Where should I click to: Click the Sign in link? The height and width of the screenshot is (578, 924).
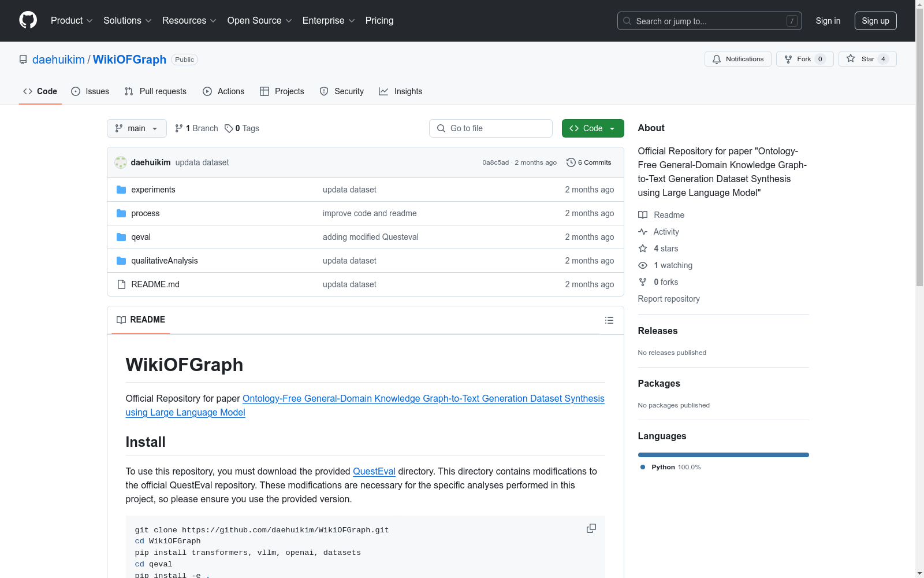(x=828, y=21)
